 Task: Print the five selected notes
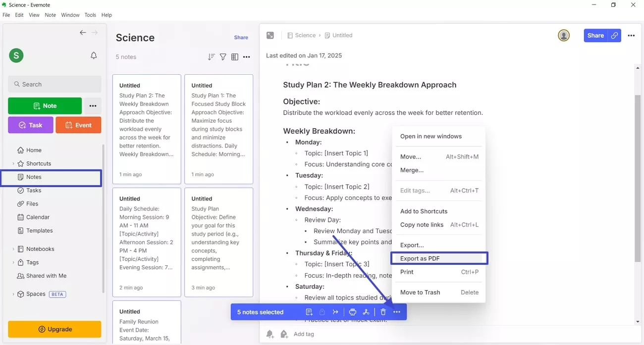tap(352, 312)
